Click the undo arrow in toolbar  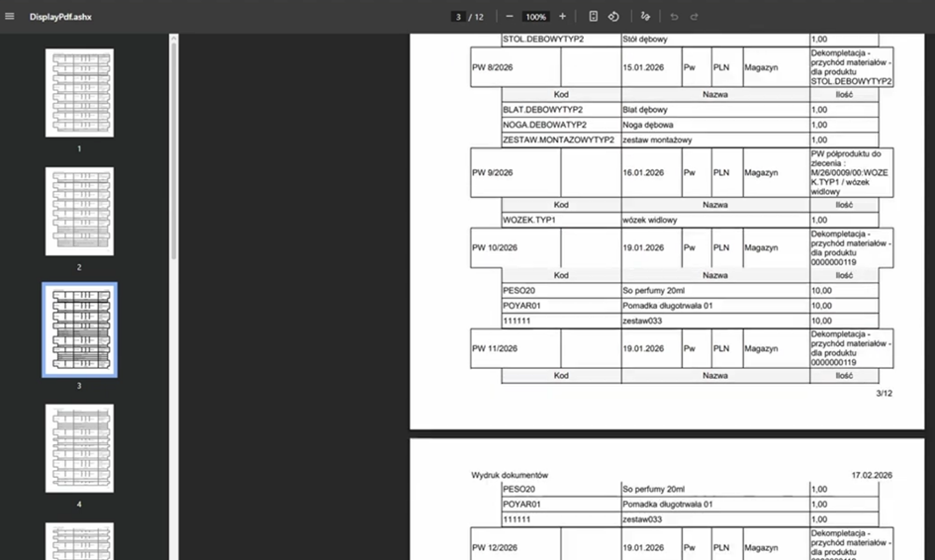[675, 17]
